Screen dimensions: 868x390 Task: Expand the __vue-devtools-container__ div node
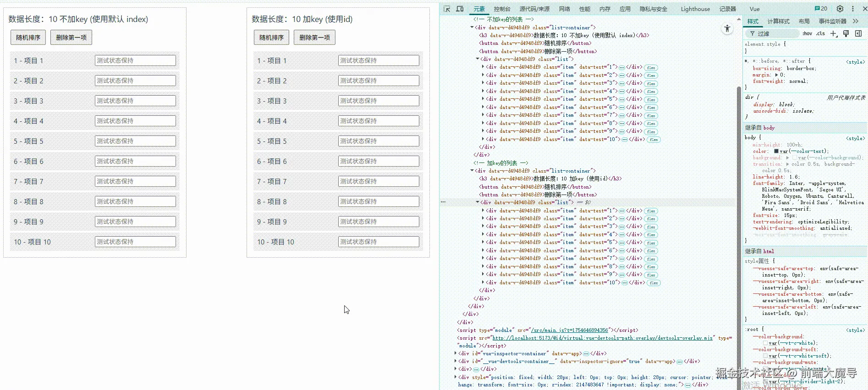tap(456, 361)
